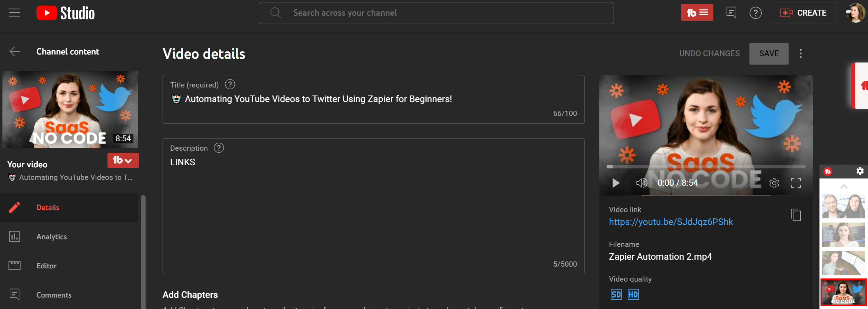The image size is (868, 309).
Task: Click the SD quality badge
Action: coord(616,294)
